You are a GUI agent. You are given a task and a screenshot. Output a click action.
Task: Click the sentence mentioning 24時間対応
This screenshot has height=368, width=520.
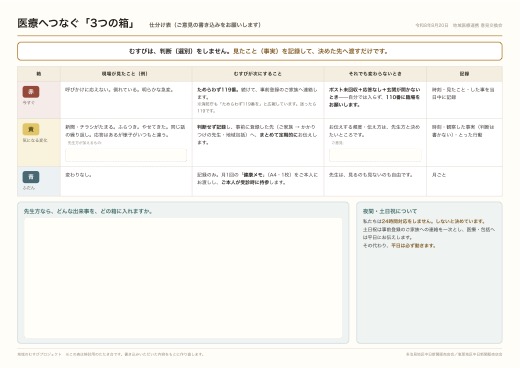click(425, 221)
